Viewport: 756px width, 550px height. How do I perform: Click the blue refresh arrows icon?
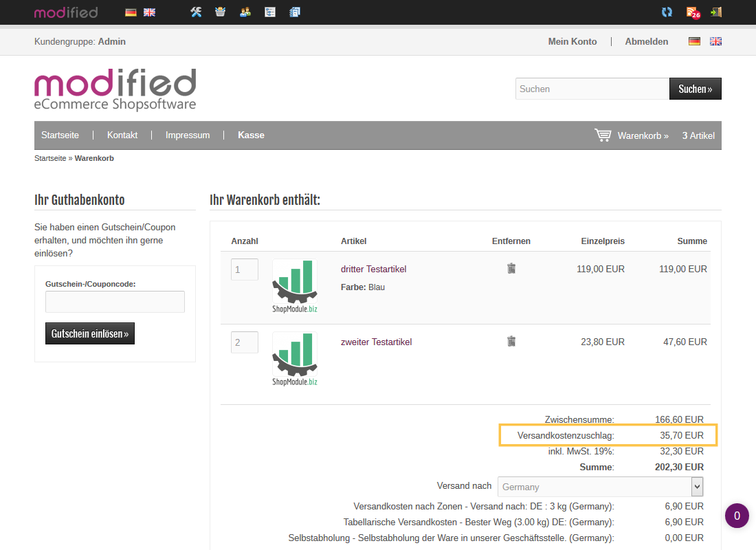pyautogui.click(x=667, y=12)
